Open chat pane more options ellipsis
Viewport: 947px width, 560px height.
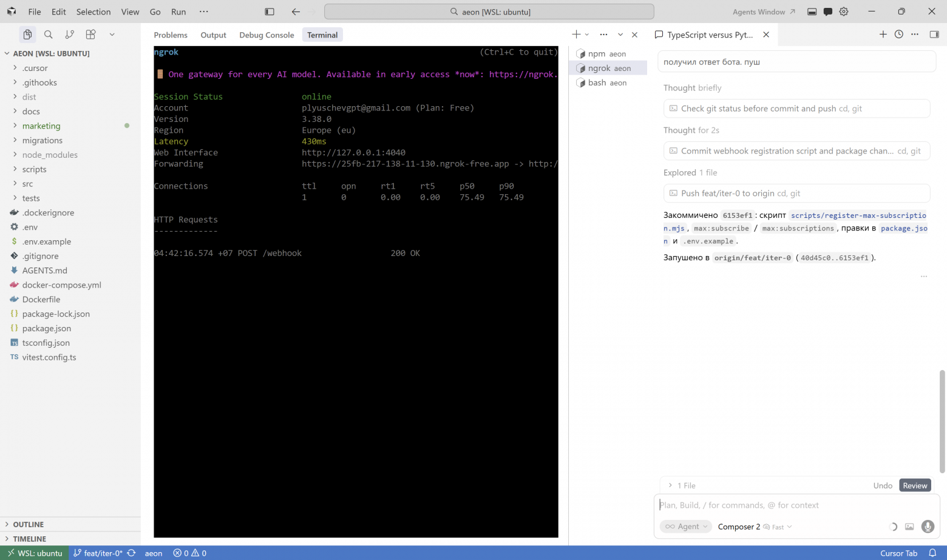pos(915,35)
